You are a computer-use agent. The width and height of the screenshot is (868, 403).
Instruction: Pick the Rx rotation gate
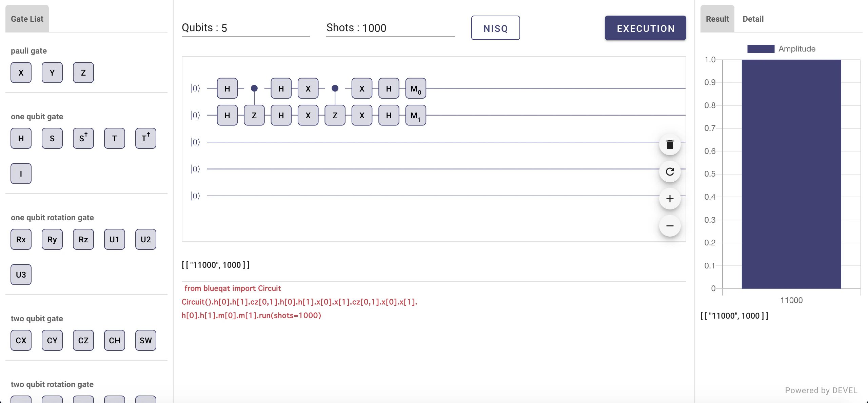[21, 239]
